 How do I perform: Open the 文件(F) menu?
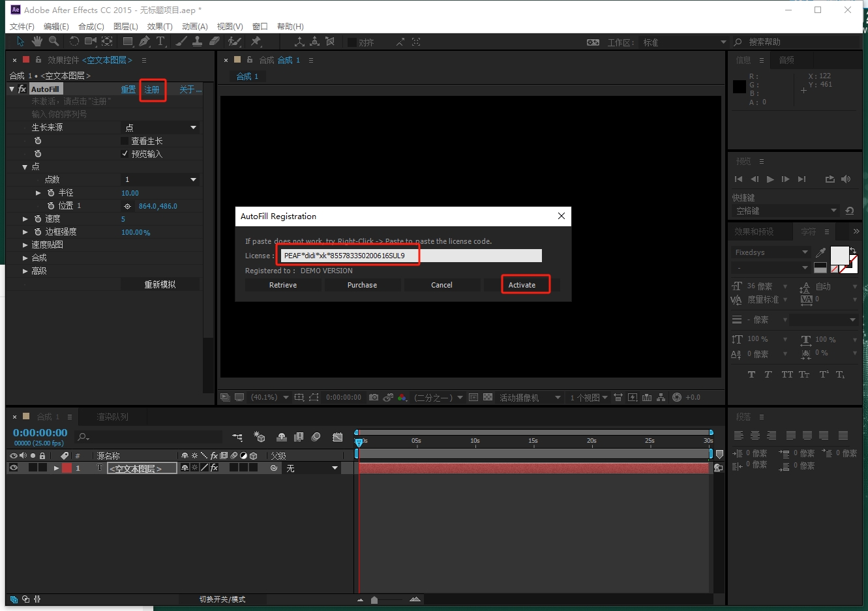22,27
